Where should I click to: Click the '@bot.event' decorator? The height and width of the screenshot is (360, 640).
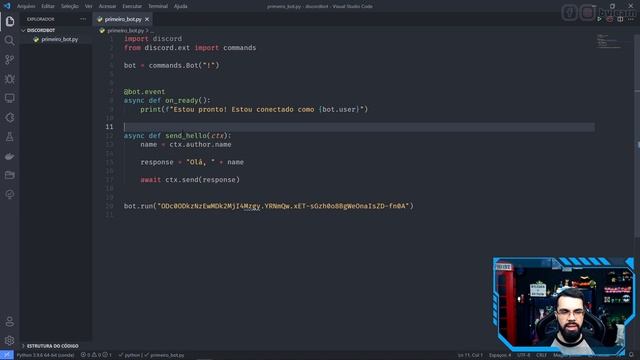click(x=144, y=92)
